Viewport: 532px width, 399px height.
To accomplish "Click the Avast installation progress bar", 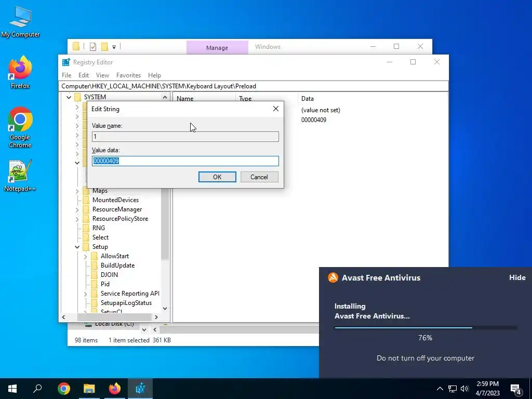I will [426, 328].
